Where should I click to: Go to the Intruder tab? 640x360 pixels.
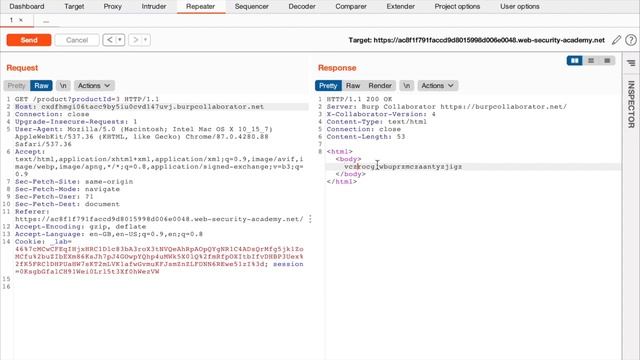(154, 7)
